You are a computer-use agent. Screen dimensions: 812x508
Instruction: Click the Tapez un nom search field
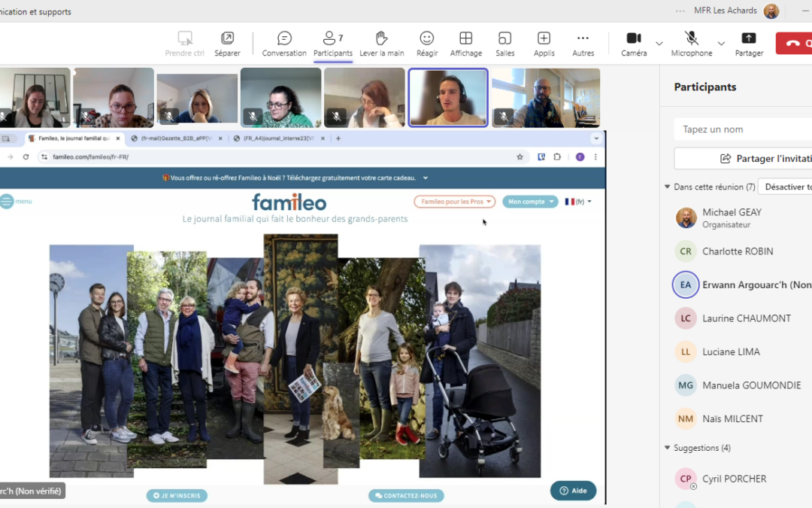tap(743, 129)
